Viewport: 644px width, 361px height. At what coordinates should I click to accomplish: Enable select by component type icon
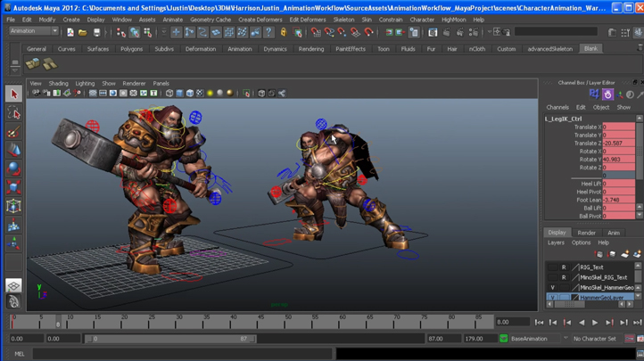click(147, 32)
